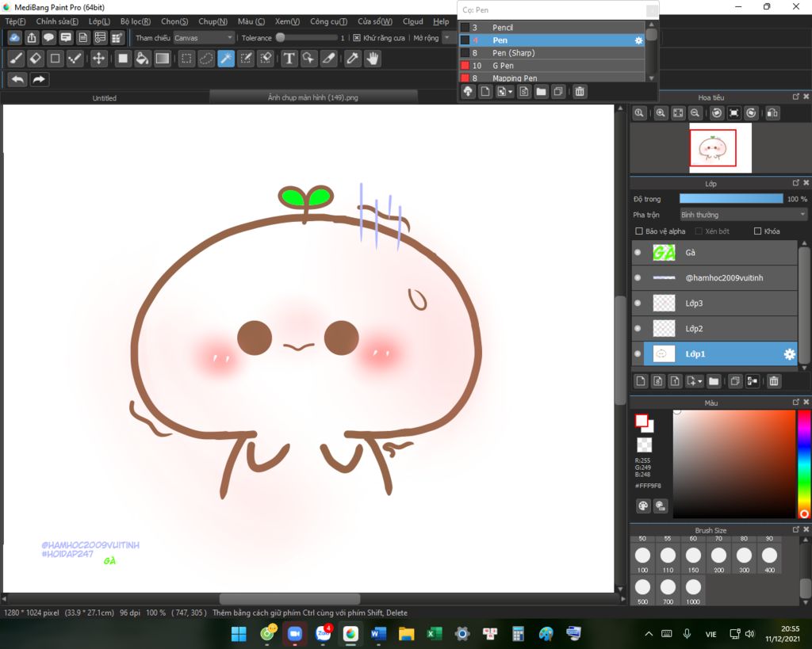Viewport: 812px width, 649px height.
Task: Hide layer Lớp1
Action: 638,354
